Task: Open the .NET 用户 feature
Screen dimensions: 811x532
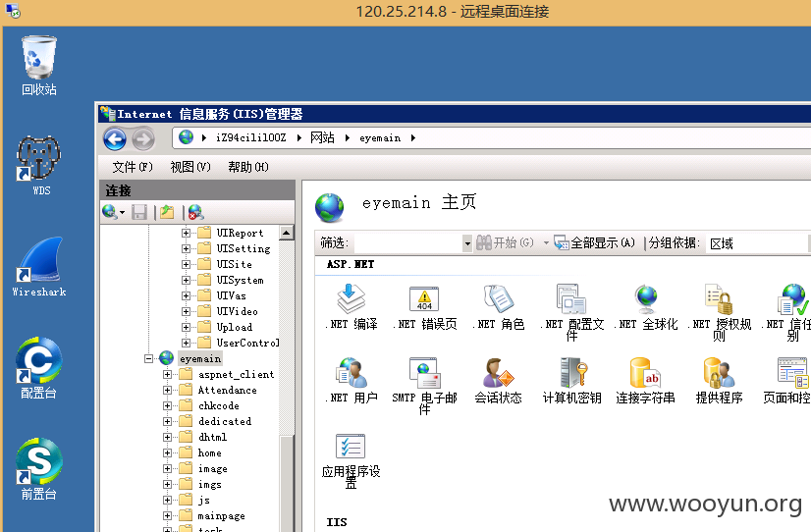Action: (x=351, y=381)
